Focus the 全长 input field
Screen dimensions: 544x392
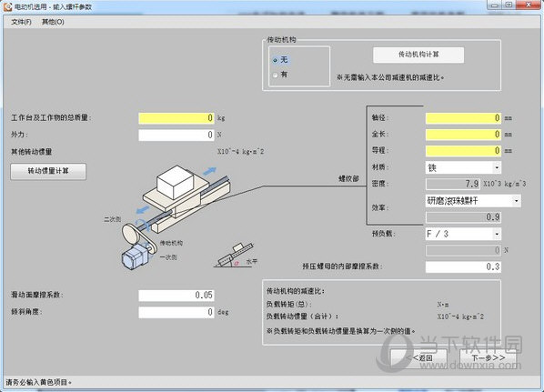463,135
